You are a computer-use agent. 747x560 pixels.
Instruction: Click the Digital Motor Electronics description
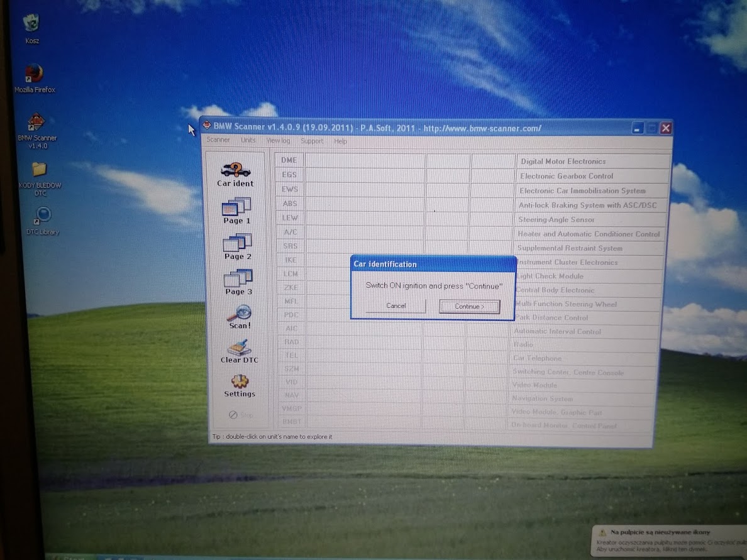(563, 162)
